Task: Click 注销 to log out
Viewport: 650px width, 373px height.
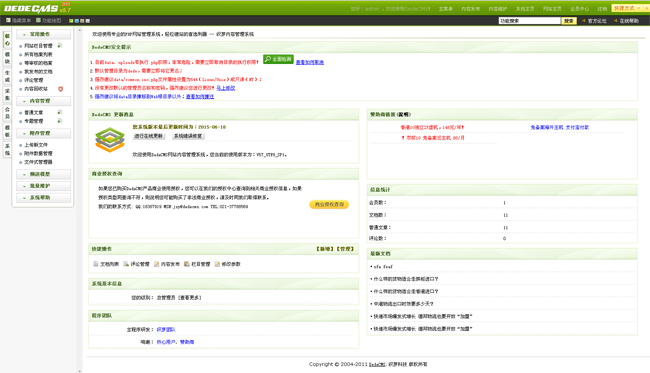Action: click(602, 9)
